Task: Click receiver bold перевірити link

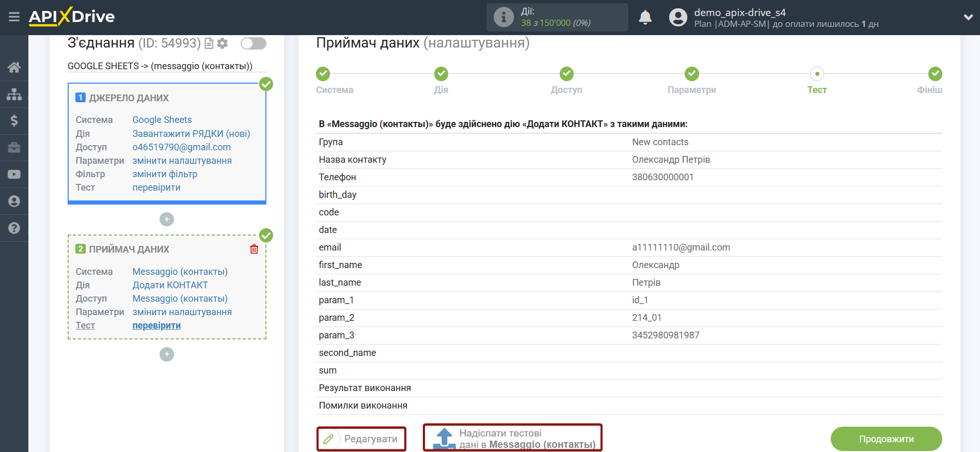Action: coord(156,325)
